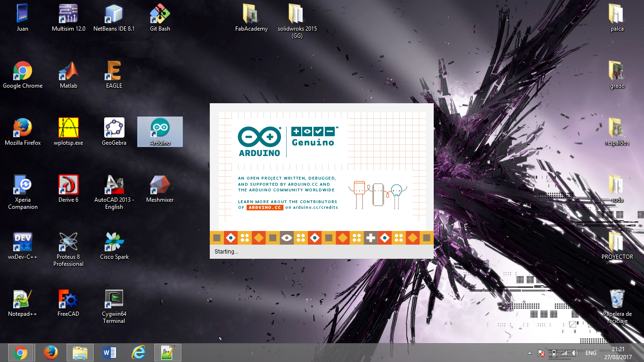644x362 pixels.
Task: Select the Matlab desktop shortcut
Action: click(68, 75)
